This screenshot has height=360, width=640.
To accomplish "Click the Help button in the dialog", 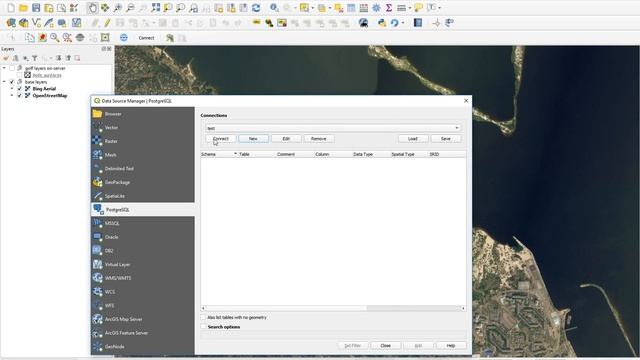I will click(451, 345).
